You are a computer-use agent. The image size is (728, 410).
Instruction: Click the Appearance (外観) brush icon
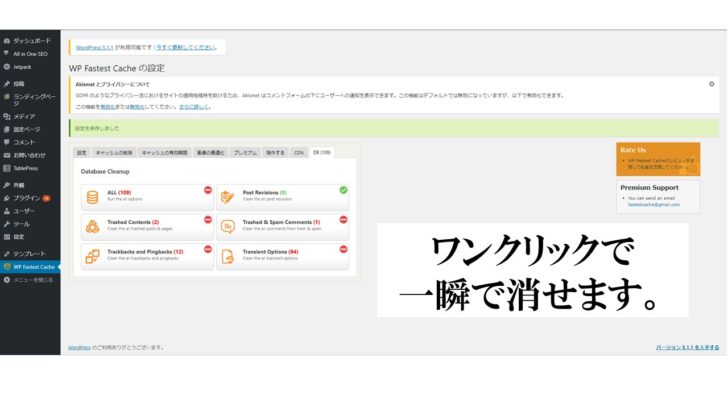click(x=6, y=185)
